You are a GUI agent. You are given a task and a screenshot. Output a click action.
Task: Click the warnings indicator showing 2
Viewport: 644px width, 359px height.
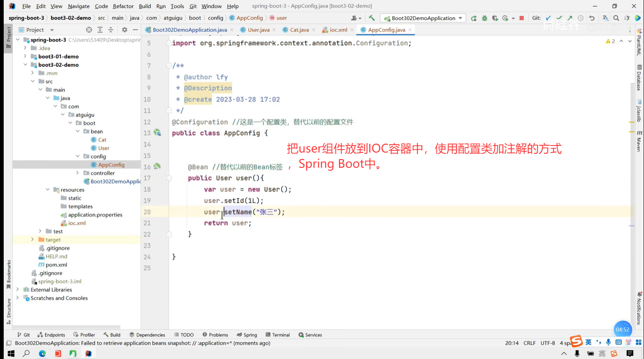(610, 41)
